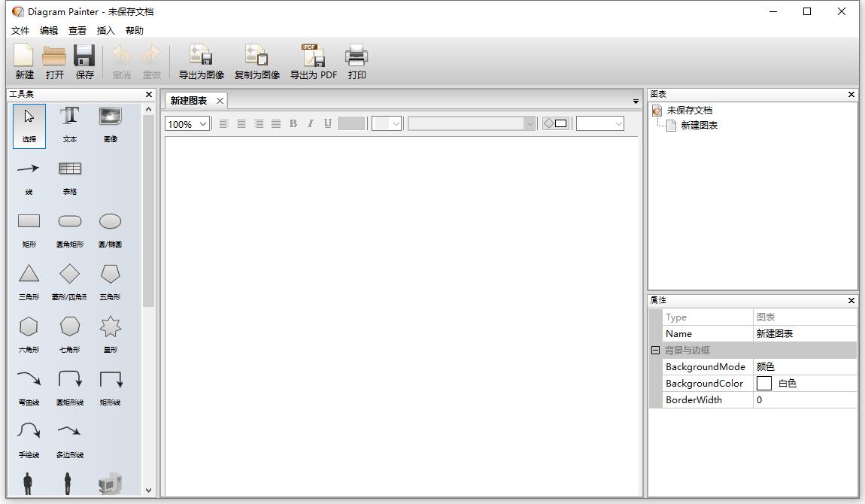Switch to the 新建图表 document tab
This screenshot has height=504, width=865.
coord(188,100)
